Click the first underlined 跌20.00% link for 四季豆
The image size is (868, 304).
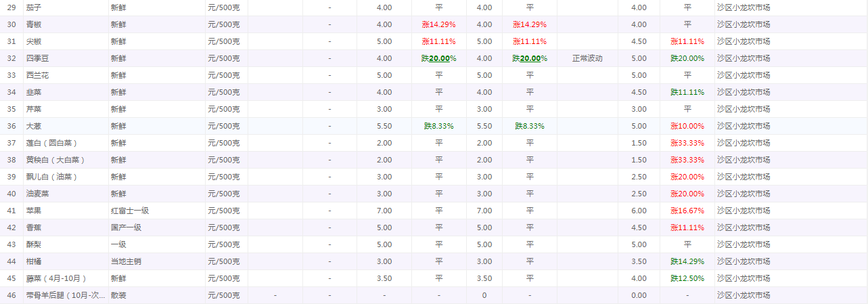point(438,58)
